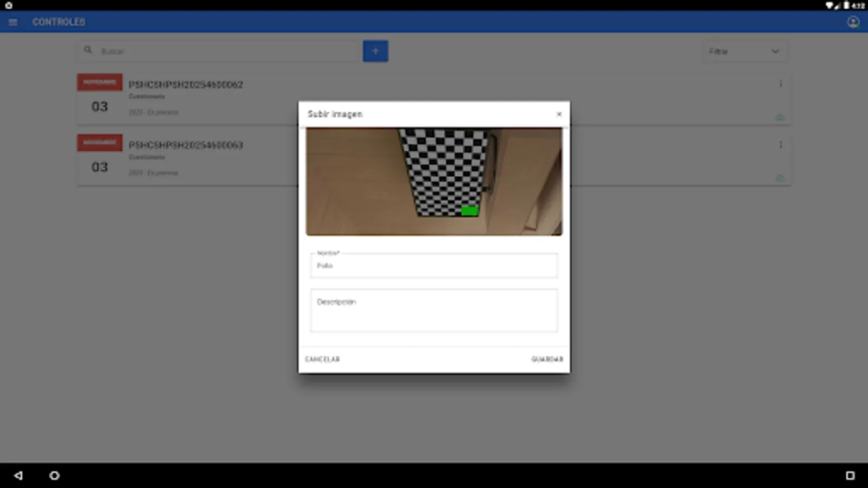This screenshot has height=488, width=868.
Task: Open the account icon in the top bar
Action: [x=853, y=22]
